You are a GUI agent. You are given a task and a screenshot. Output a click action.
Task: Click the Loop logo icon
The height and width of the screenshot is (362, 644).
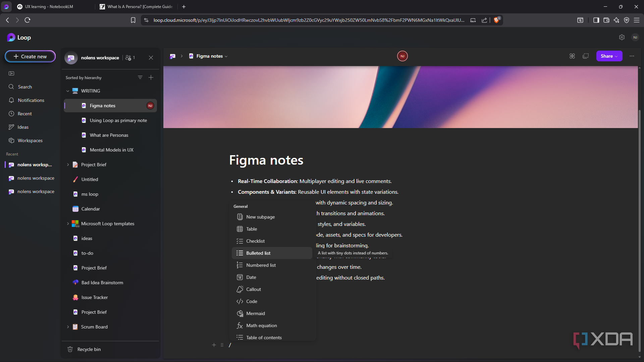click(11, 38)
